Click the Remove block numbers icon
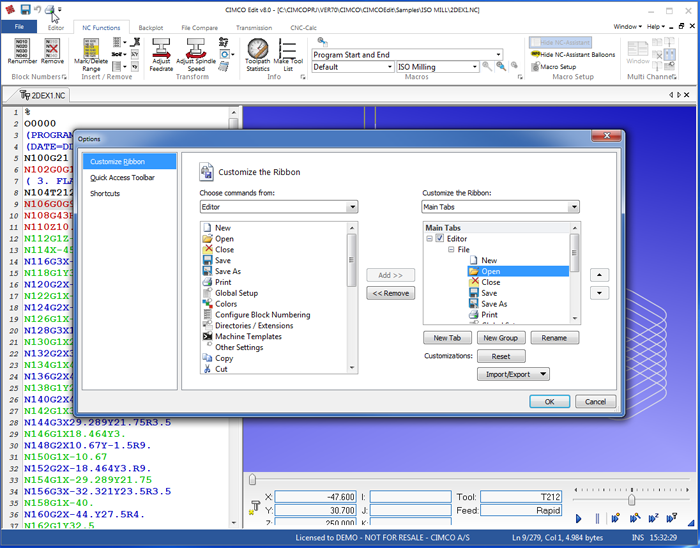 click(52, 48)
